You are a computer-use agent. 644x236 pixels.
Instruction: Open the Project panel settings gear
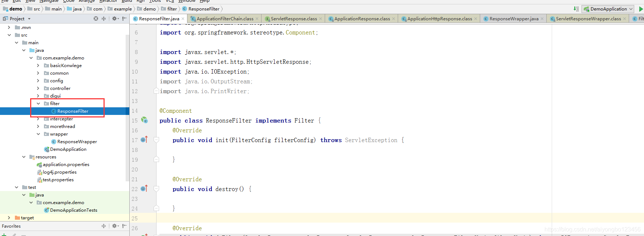coord(115,18)
